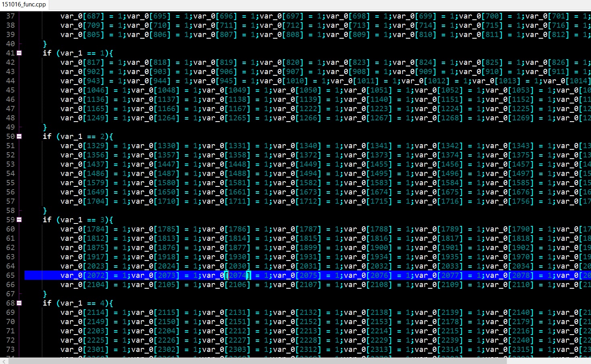Click the if keyword on line 41
Viewport: 591px width, 364px height.
[x=47, y=53]
